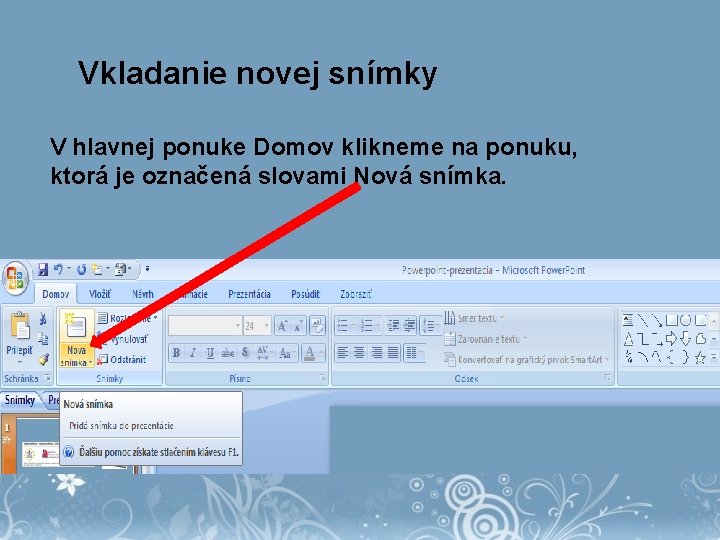Click Konvertovať na grafický prvok SmartArt
Viewport: 720px width, 540px height.
tap(527, 360)
